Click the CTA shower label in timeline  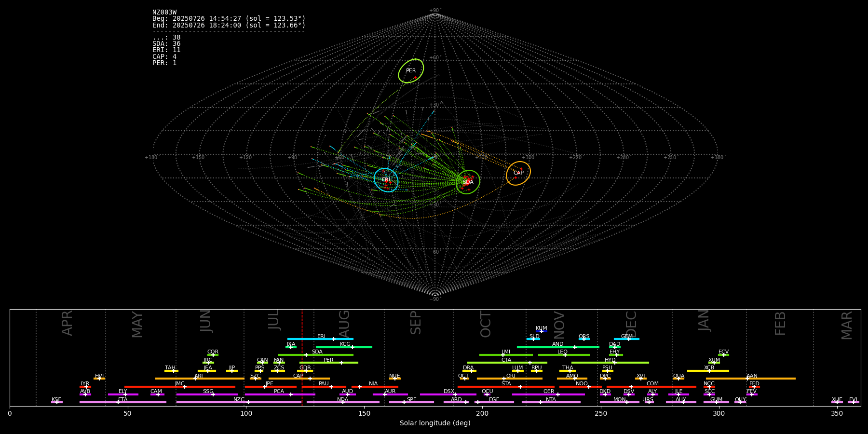[506, 360]
